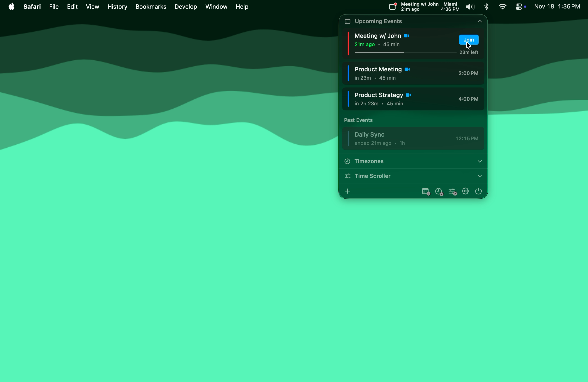Open the Bookmarks menu
This screenshot has height=382, width=588.
click(x=151, y=7)
